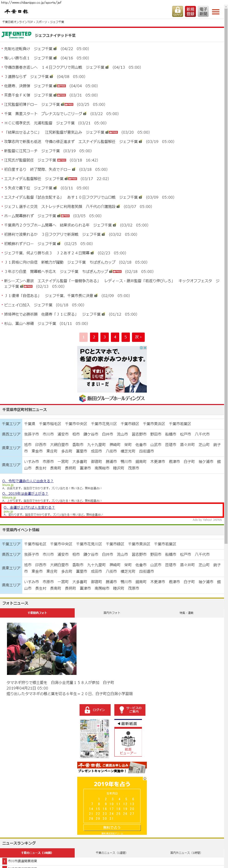This screenshot has width=228, height=868.
Task: Click 浦安市 in event info section
Action: (x=63, y=555)
